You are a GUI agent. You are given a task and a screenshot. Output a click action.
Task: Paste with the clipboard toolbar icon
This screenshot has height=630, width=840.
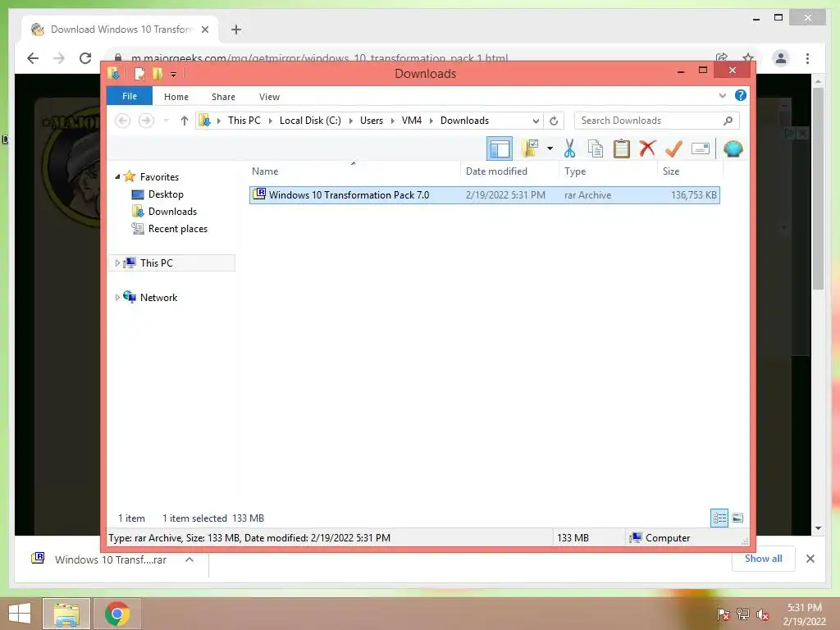point(622,148)
